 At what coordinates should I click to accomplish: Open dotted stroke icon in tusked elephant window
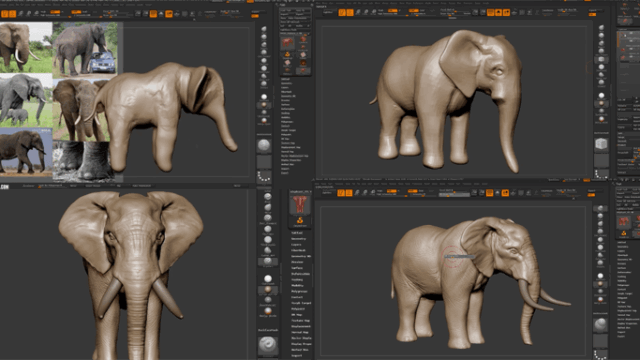[600, 355]
